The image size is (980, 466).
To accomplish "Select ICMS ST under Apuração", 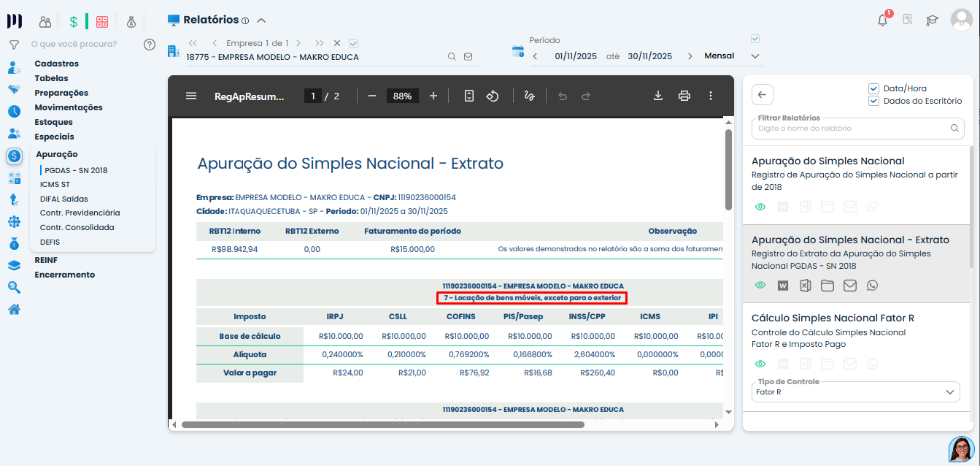I will click(55, 184).
